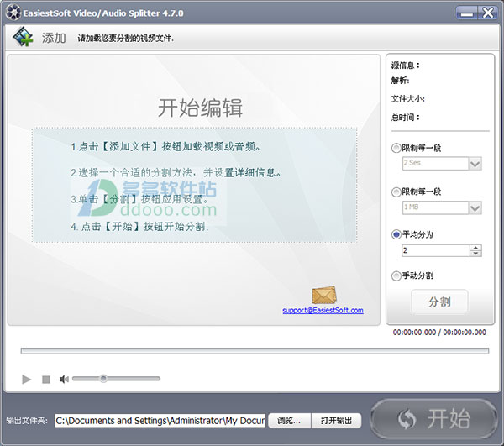Click the 文件大小 label
The width and height of the screenshot is (504, 446).
click(408, 98)
